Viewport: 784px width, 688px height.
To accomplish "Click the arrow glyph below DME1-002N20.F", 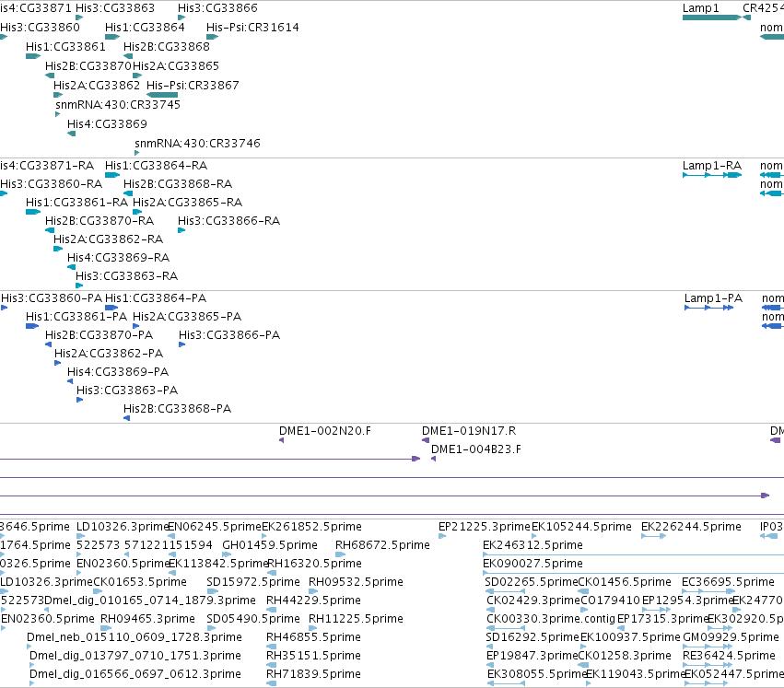I will coord(282,440).
